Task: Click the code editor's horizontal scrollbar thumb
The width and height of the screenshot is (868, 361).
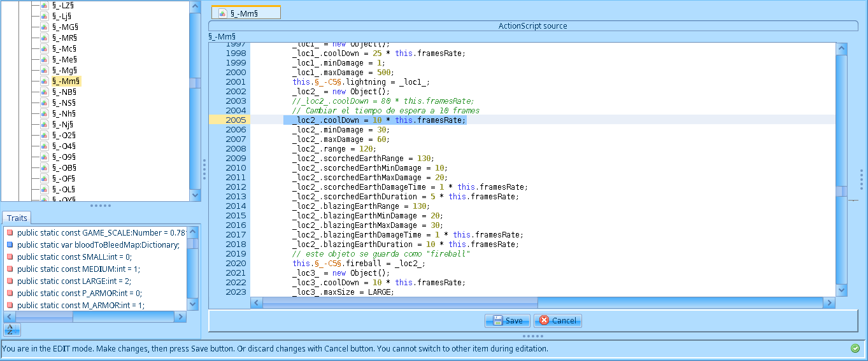Action: coord(400,302)
